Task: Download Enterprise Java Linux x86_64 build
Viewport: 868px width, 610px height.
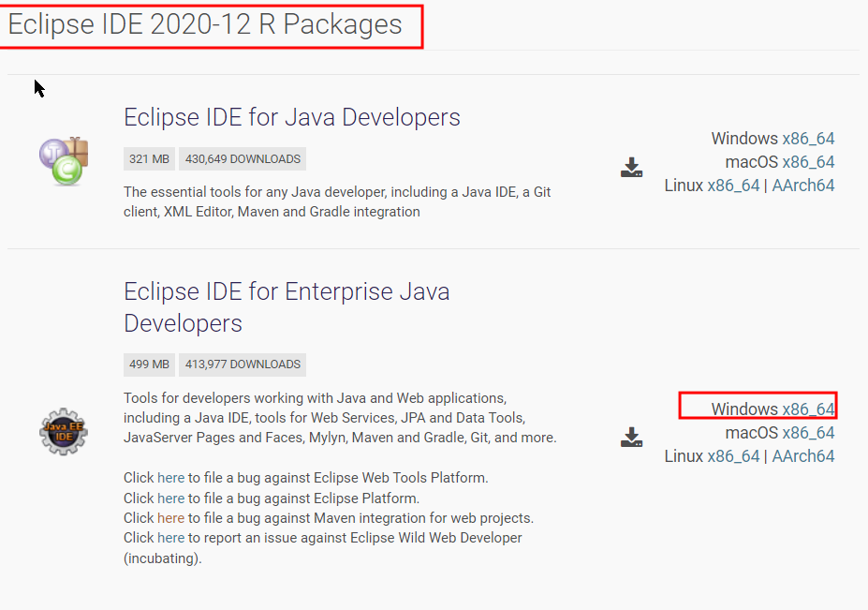Action: tap(733, 456)
